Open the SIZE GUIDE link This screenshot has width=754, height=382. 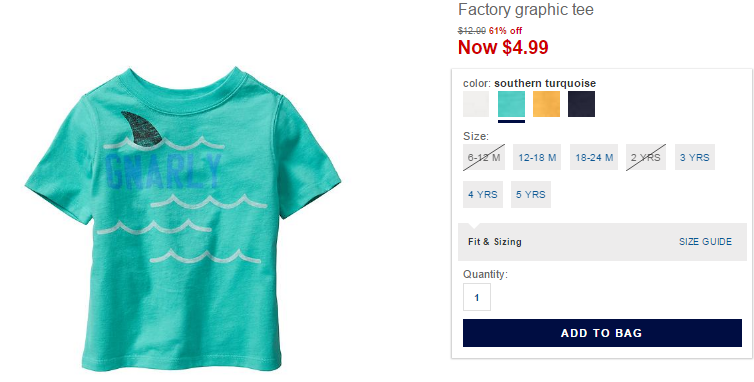(705, 242)
